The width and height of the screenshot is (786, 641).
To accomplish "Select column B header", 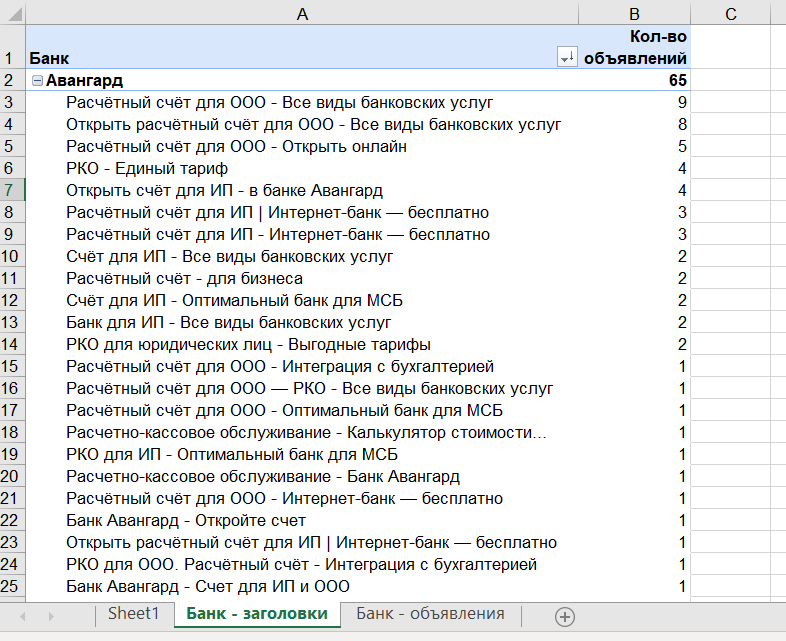I will coord(634,14).
